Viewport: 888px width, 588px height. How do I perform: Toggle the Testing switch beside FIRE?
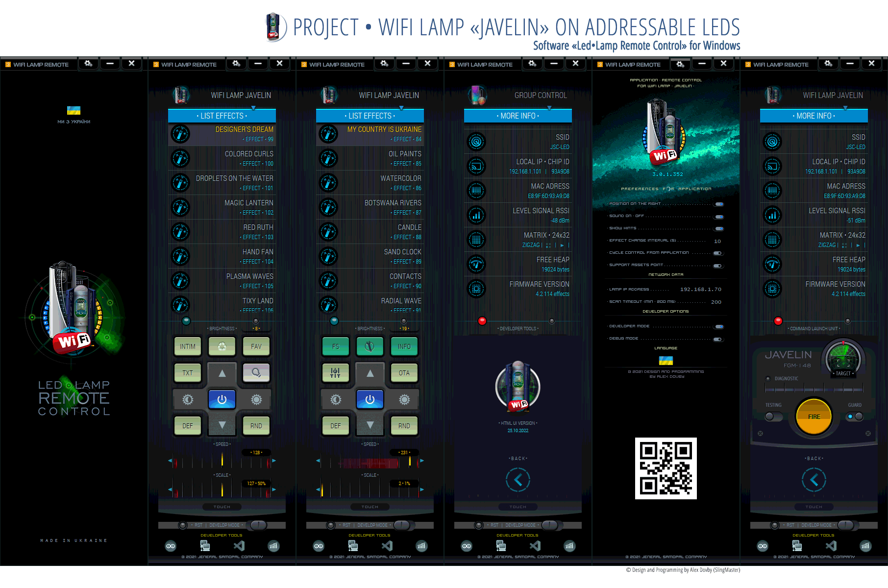pos(773,416)
